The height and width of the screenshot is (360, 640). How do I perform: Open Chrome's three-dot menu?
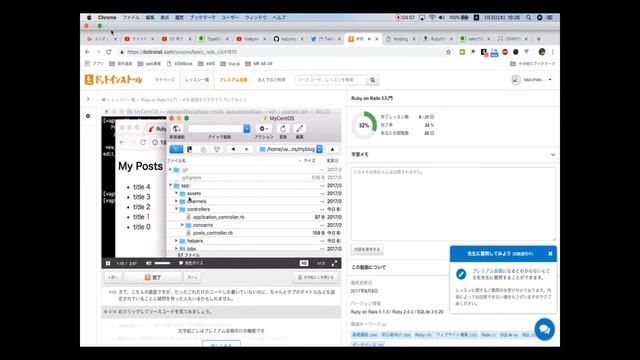tap(553, 52)
